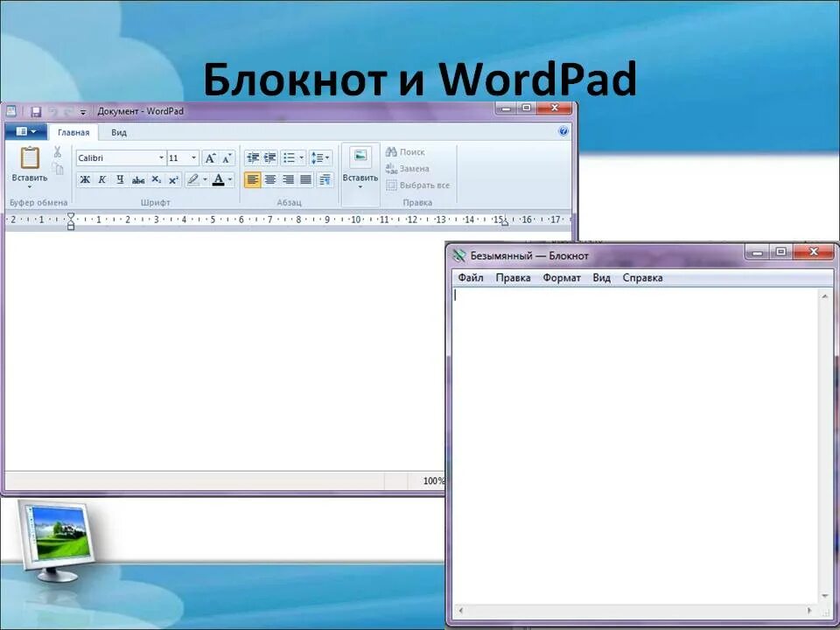
Task: Center-align text in WordPad
Action: point(270,179)
